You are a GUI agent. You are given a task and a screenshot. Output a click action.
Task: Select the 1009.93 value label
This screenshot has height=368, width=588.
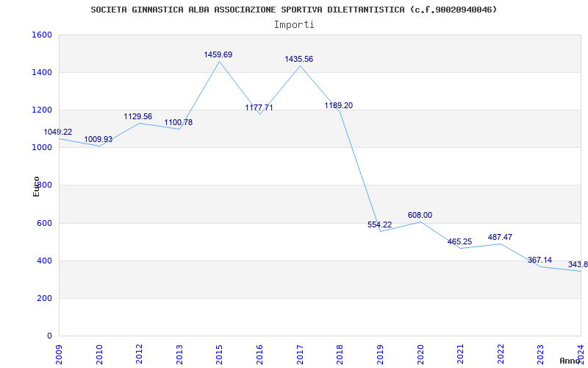98,140
